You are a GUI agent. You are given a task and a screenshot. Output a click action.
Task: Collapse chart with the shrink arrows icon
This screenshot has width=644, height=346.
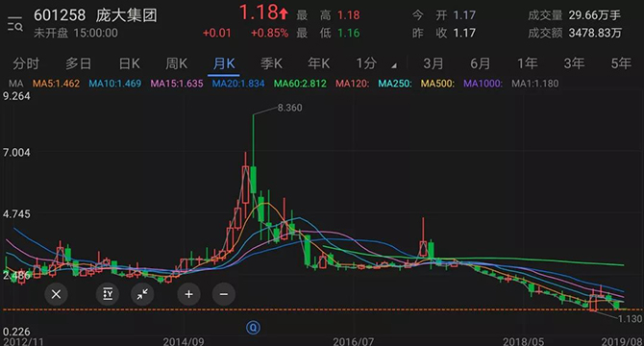142,294
